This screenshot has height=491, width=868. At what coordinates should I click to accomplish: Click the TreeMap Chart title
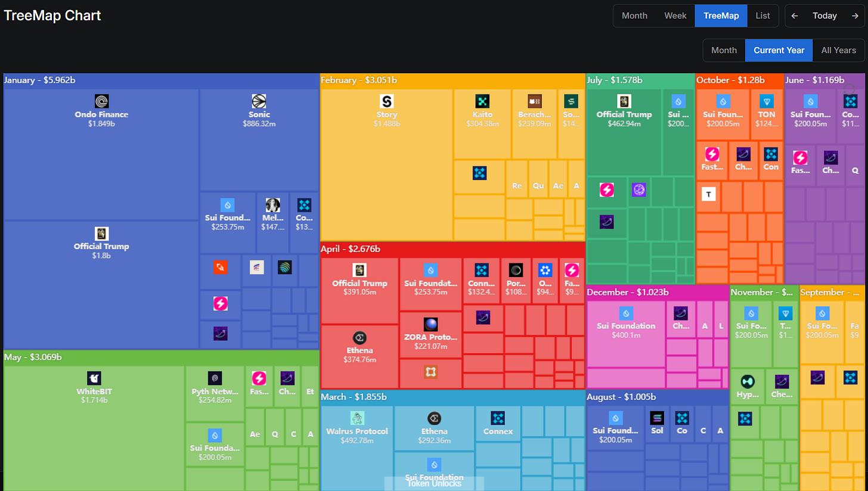[52, 15]
